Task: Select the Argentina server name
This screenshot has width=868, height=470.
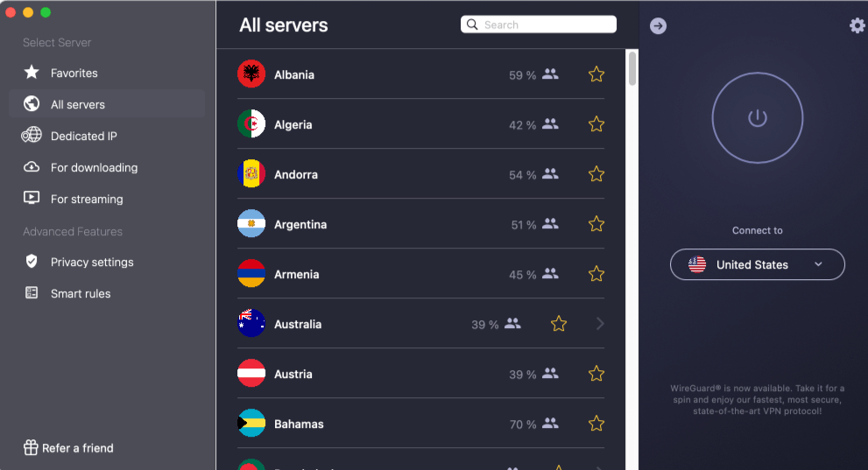Action: 300,224
